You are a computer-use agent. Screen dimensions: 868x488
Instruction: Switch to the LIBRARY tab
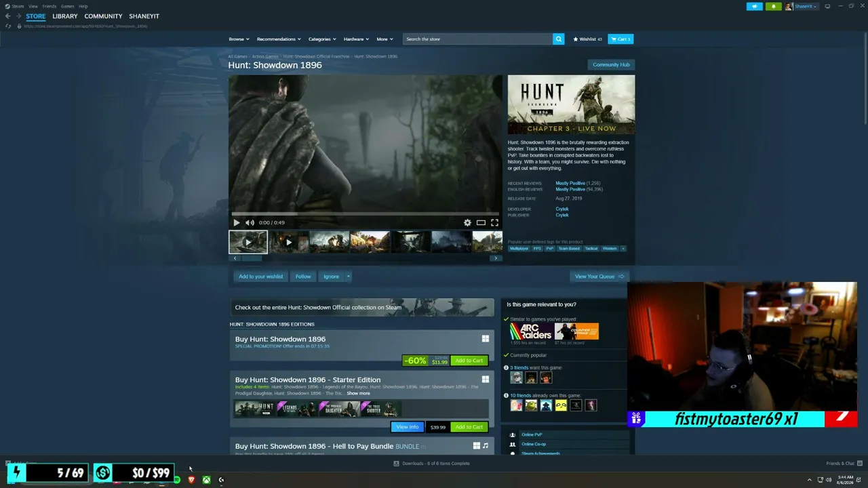65,16
